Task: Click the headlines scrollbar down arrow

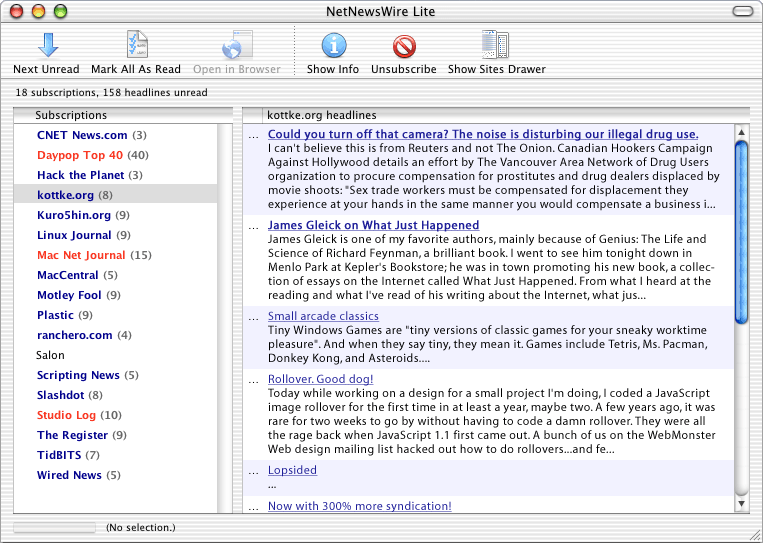Action: tap(741, 506)
